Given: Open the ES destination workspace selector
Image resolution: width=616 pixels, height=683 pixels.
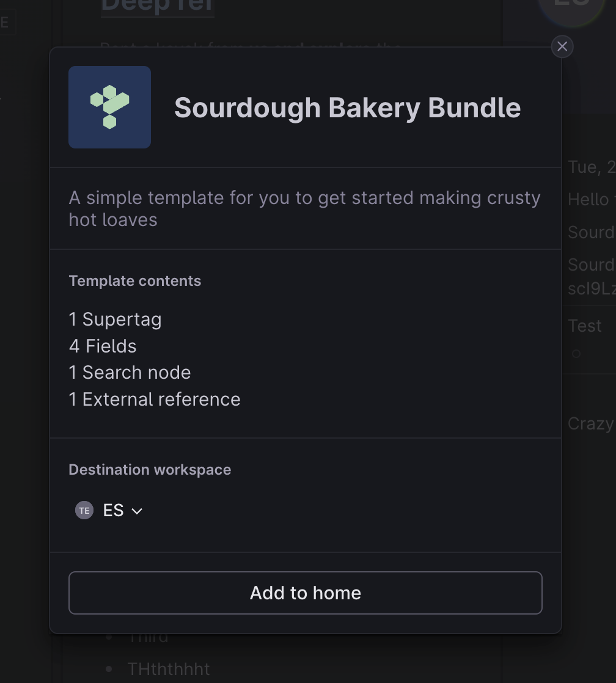Looking at the screenshot, I should [x=109, y=510].
